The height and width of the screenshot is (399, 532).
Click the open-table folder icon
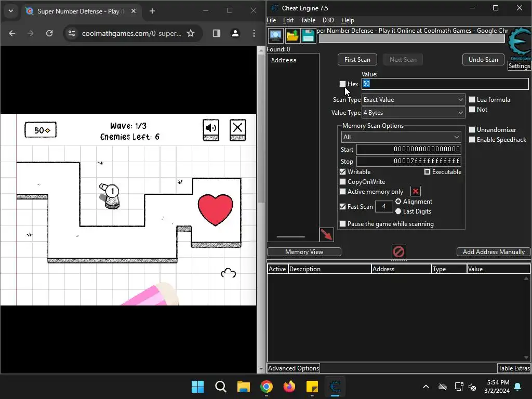tap(292, 36)
